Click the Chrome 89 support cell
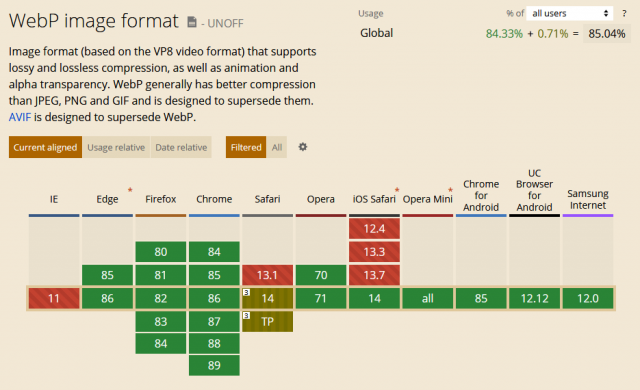Screen dimensions: 640x390 point(214,365)
